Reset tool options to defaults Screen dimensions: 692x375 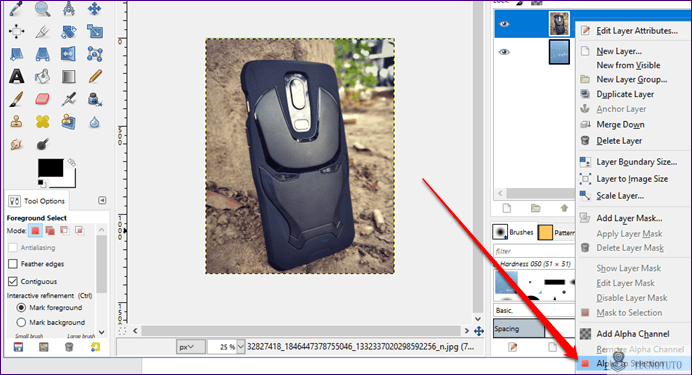95,347
